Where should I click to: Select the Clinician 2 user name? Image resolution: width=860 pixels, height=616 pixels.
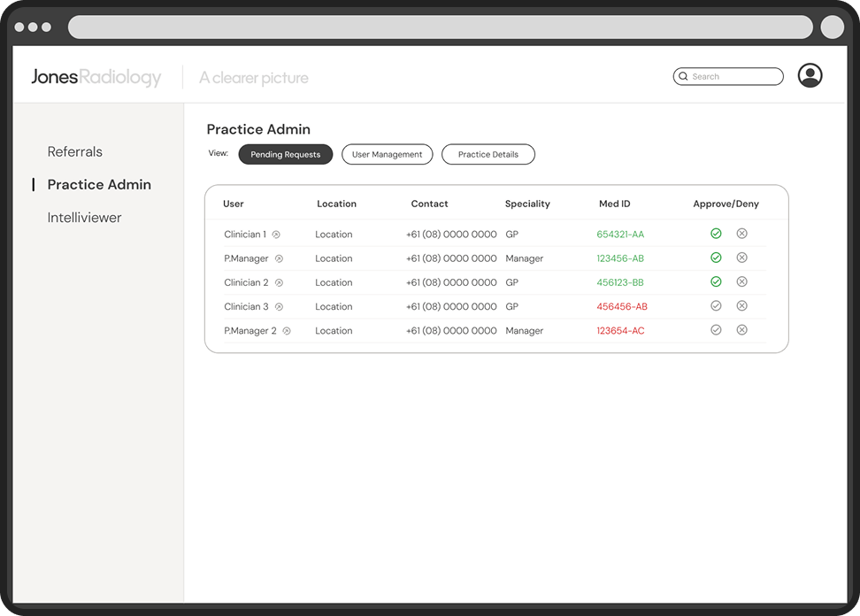[x=246, y=282]
